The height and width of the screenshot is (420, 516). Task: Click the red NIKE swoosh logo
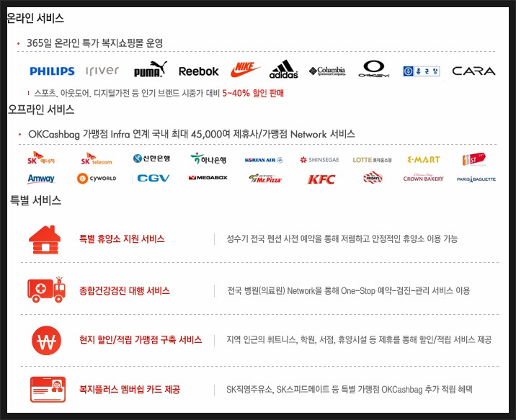(x=245, y=70)
